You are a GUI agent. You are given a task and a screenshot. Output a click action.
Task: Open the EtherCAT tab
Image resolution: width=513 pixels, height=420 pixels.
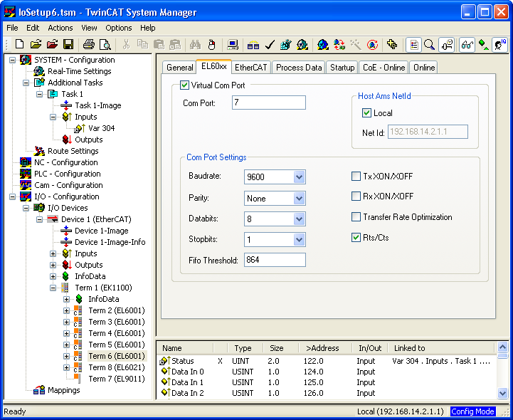pyautogui.click(x=251, y=68)
